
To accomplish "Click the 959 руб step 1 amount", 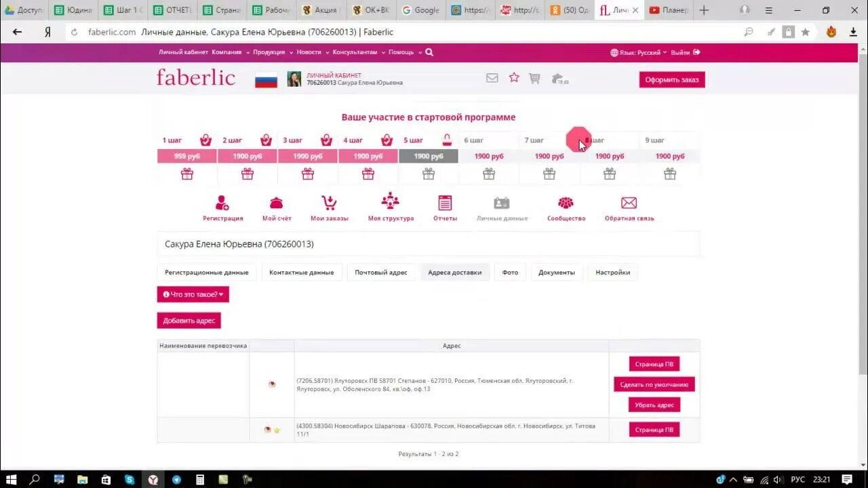I will point(187,157).
